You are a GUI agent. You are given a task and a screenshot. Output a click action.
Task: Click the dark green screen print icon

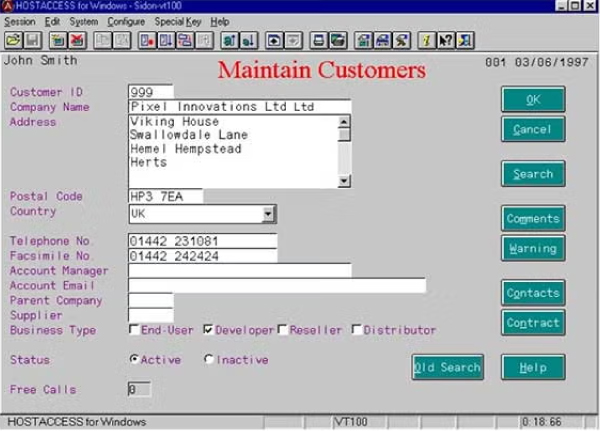point(338,40)
